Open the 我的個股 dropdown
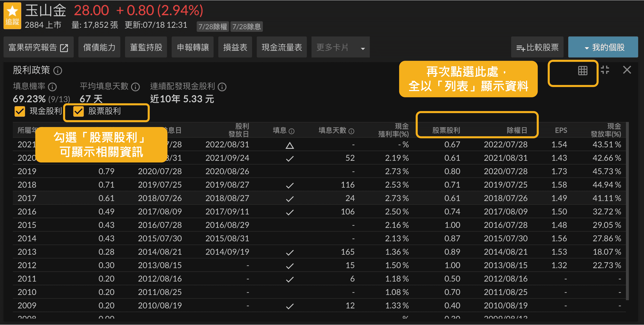This screenshot has width=644, height=325. [x=603, y=47]
